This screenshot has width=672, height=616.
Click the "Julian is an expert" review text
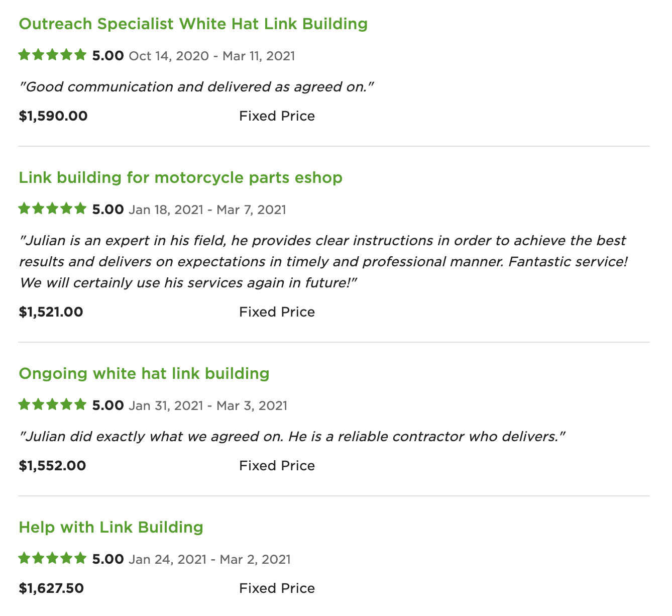(x=323, y=262)
